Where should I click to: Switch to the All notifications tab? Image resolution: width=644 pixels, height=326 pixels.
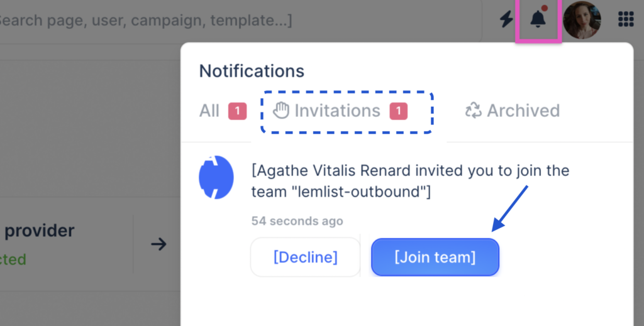(209, 111)
